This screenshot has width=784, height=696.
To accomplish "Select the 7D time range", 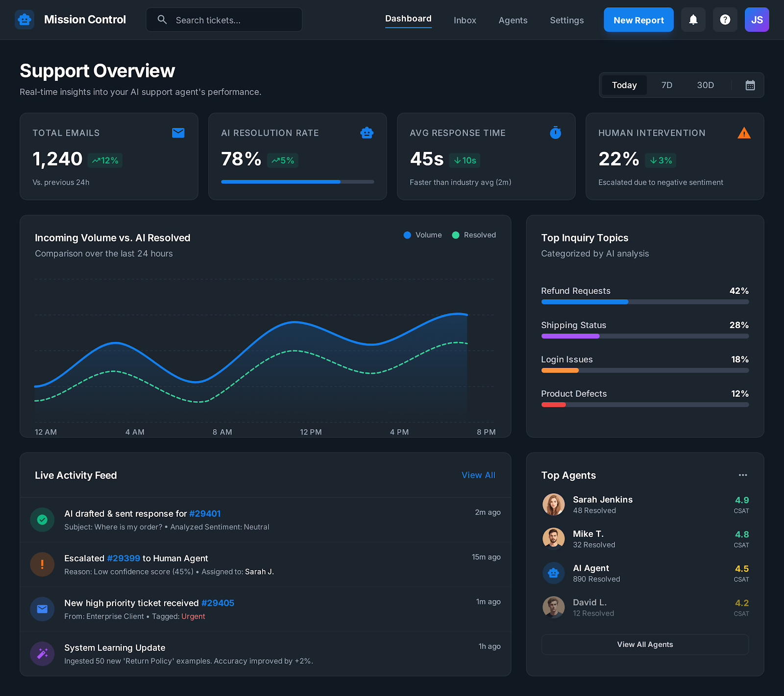I will point(666,85).
